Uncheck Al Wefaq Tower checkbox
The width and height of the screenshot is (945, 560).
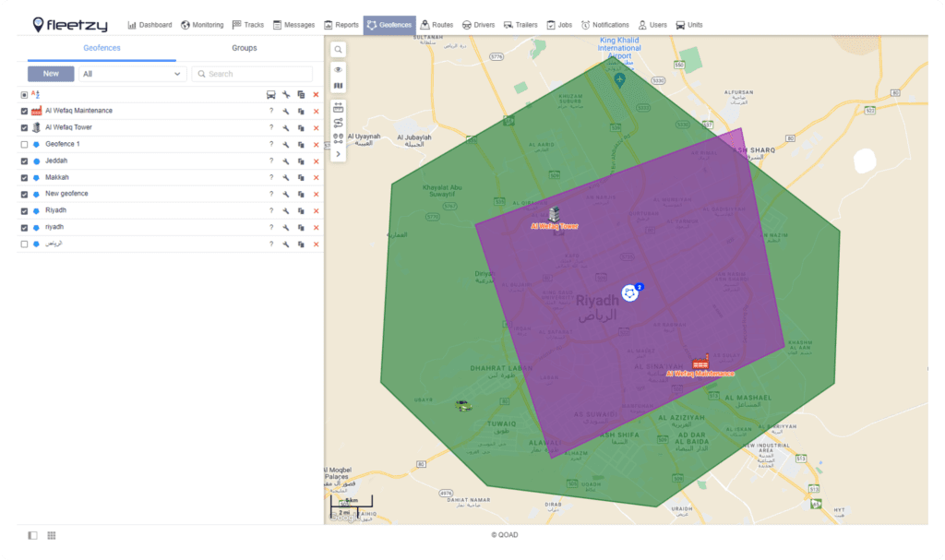24,128
